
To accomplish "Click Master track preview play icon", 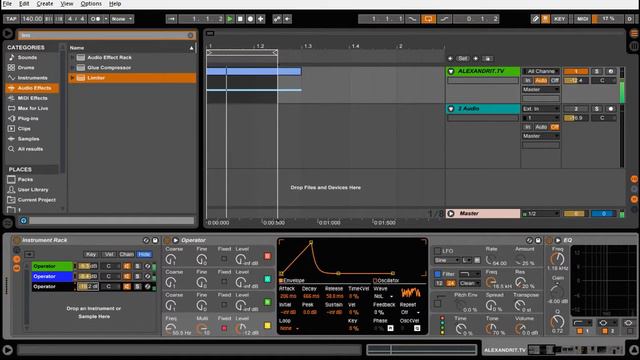I will 451,213.
